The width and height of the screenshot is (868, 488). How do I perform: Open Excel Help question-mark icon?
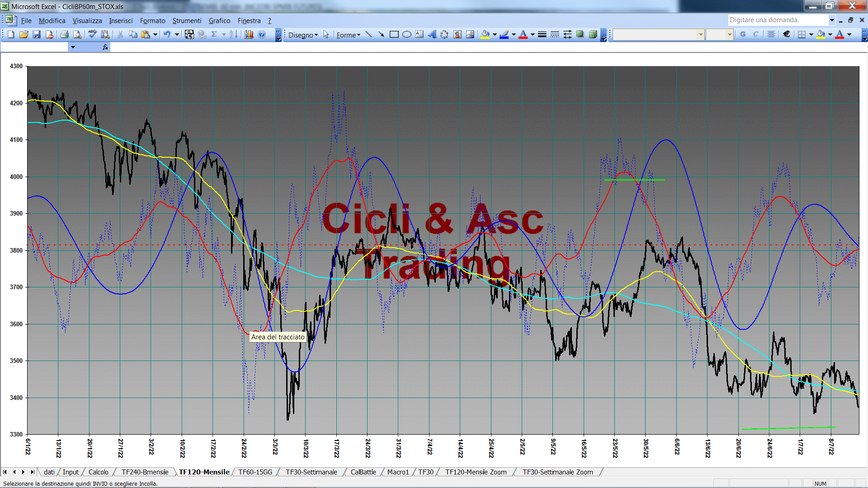(262, 34)
